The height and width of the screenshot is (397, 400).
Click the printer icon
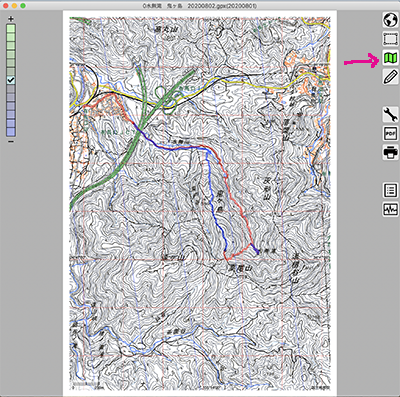coord(390,153)
